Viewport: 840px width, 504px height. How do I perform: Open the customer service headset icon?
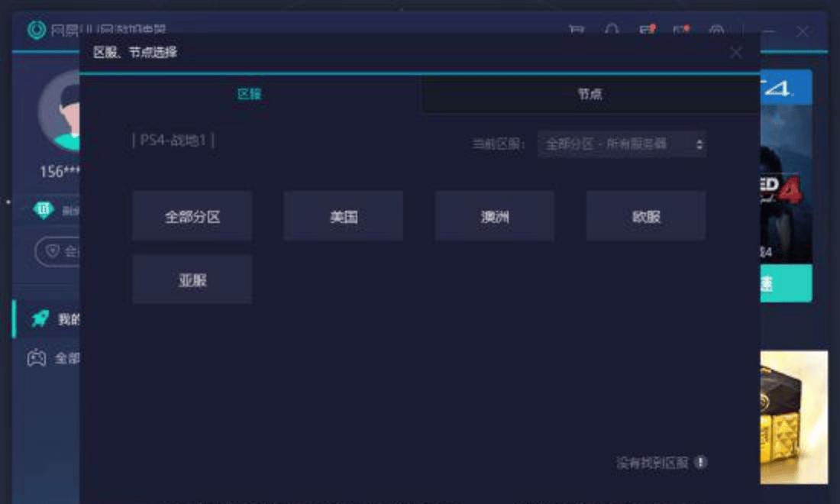[x=612, y=30]
